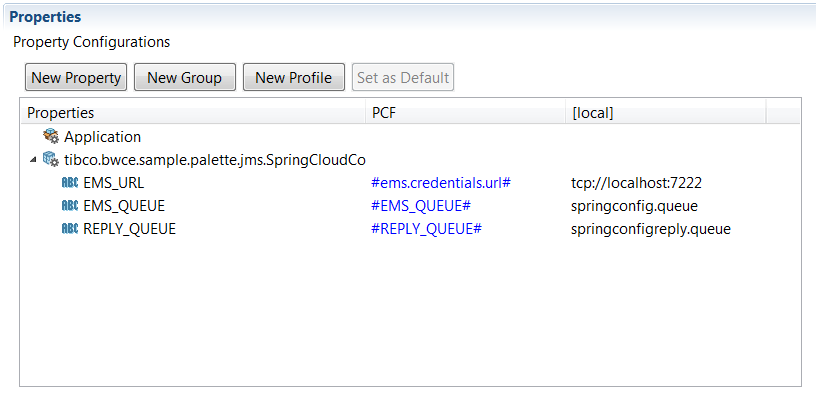Click the tibco.bwce module package icon
816x395 pixels.
pos(51,159)
